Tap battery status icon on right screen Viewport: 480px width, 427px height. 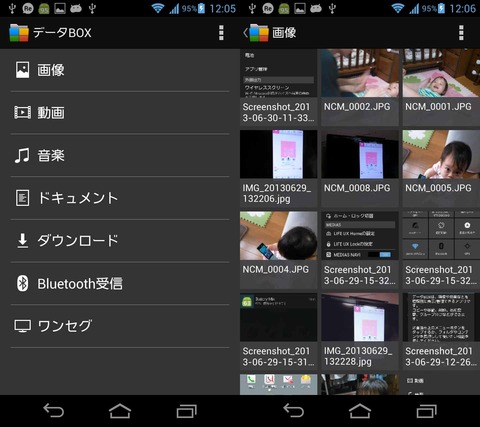click(x=441, y=8)
